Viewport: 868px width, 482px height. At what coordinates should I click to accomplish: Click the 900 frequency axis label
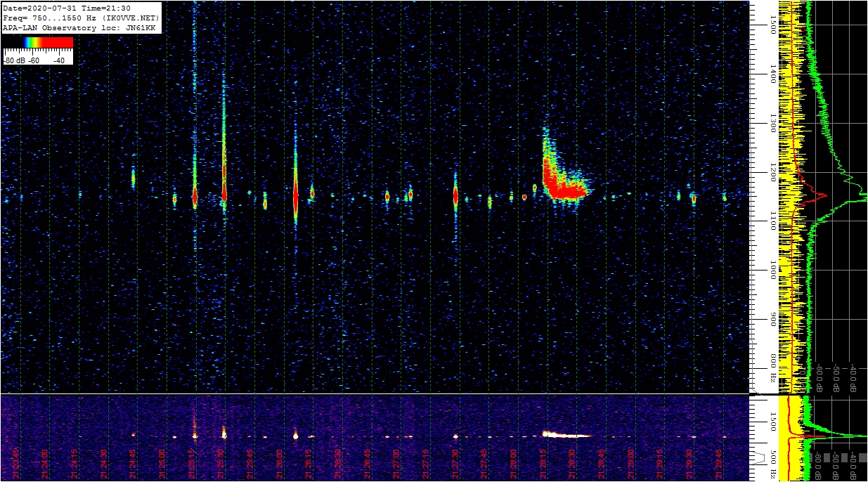(774, 320)
